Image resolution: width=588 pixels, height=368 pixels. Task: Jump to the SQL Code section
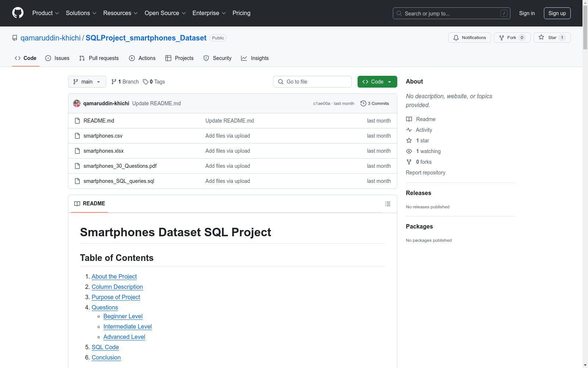click(x=105, y=347)
